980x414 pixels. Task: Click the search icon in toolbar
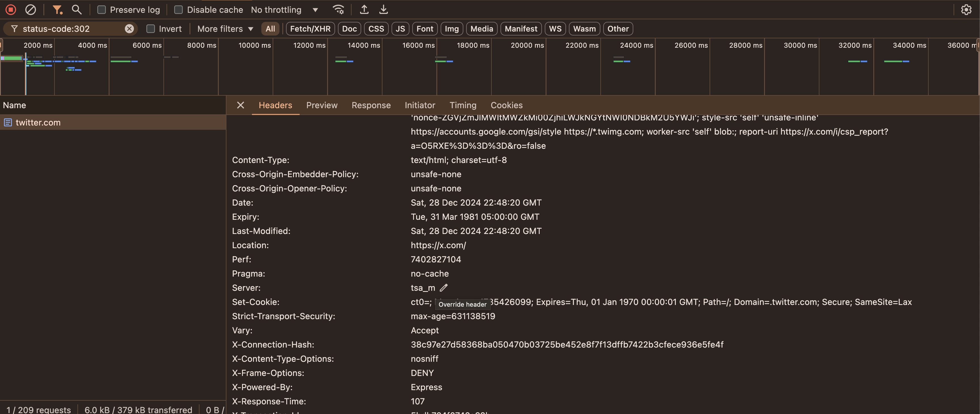point(76,9)
